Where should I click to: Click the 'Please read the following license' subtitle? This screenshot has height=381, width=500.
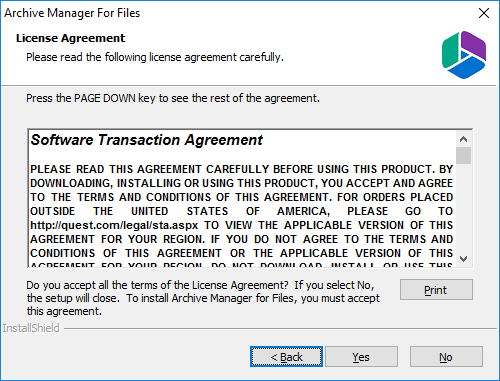tap(155, 57)
